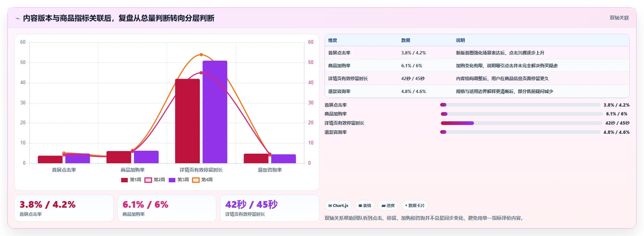Image resolution: width=644 pixels, height=236 pixels.
Task: Click the 退款咨询率 progress bar
Action: [520, 132]
